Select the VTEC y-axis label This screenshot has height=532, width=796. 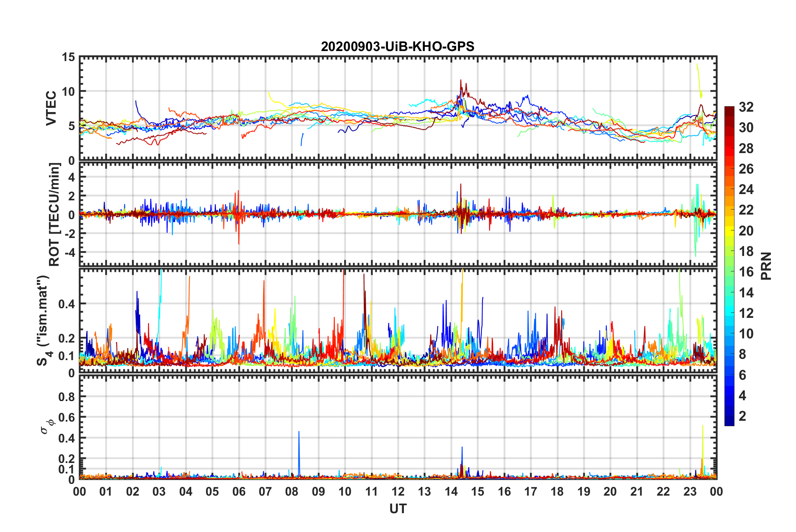pos(51,108)
